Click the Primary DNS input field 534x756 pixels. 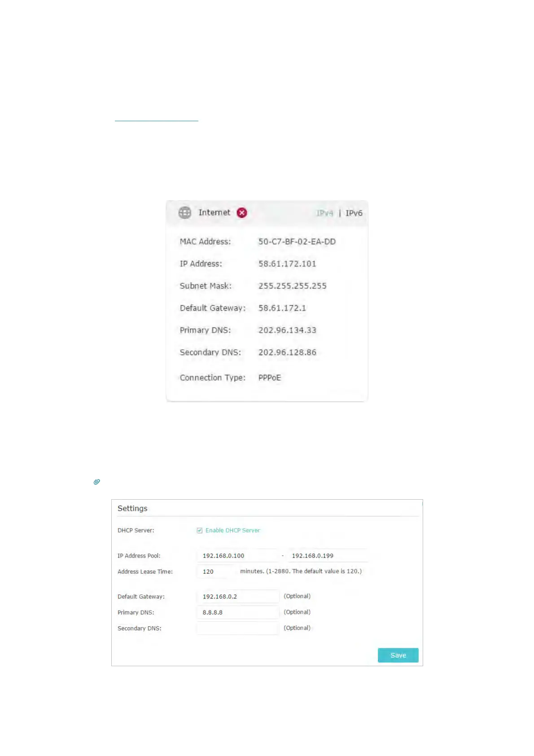point(237,612)
